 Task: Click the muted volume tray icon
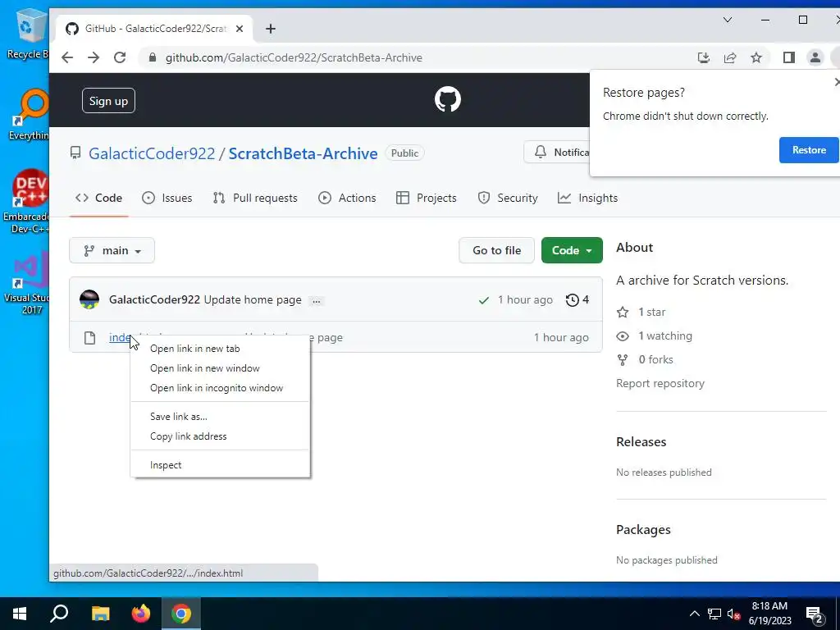pyautogui.click(x=733, y=614)
